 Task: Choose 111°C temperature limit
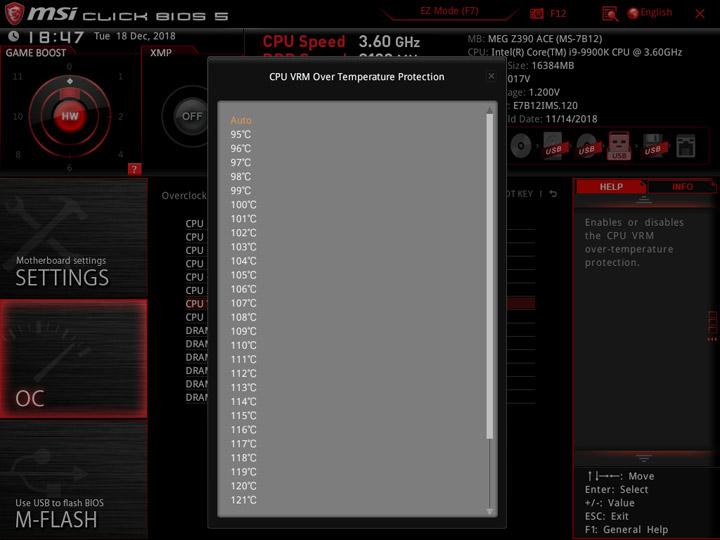coord(243,360)
